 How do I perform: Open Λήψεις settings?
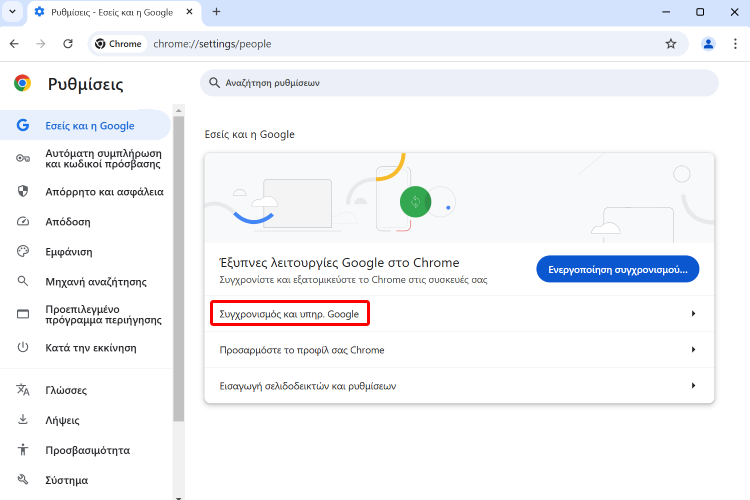(86, 420)
